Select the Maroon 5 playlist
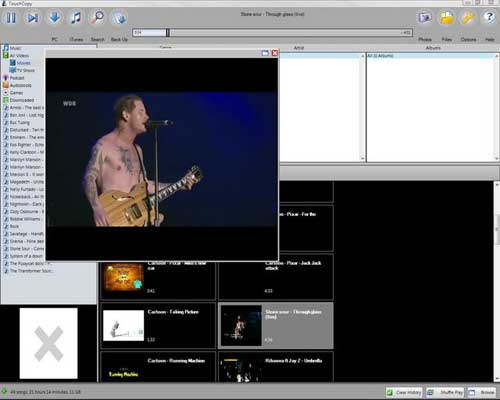The width and height of the screenshot is (500, 400). pos(26,174)
